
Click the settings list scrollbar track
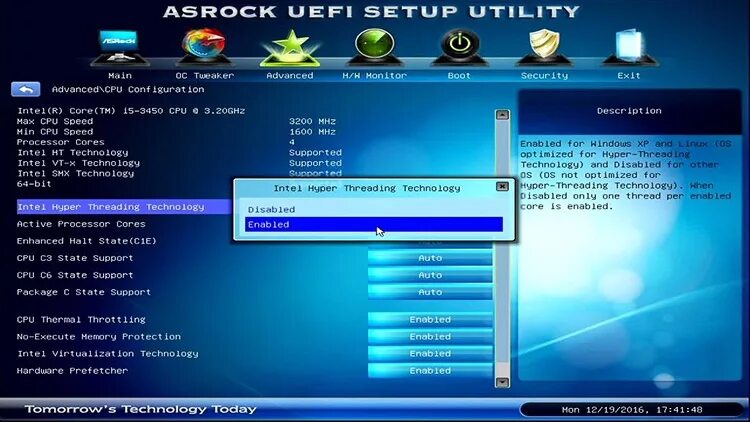click(x=502, y=248)
